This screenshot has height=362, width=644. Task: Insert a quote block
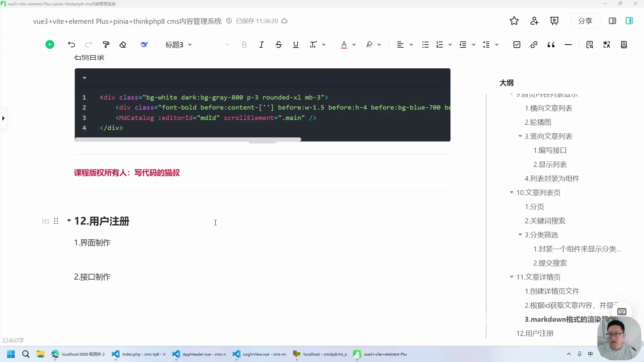click(551, 45)
